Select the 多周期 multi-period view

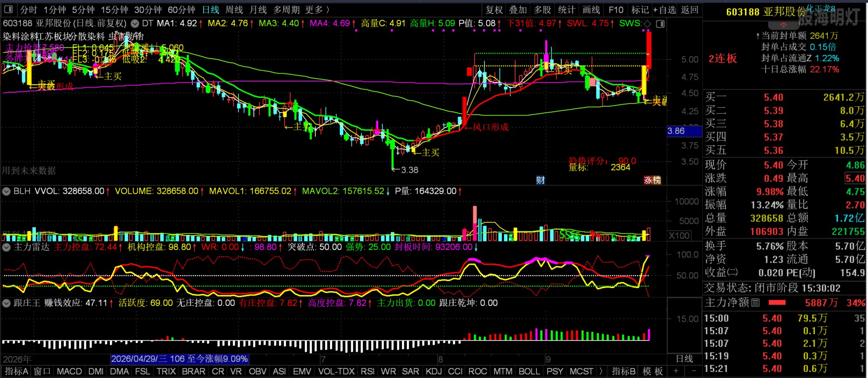pyautogui.click(x=286, y=10)
